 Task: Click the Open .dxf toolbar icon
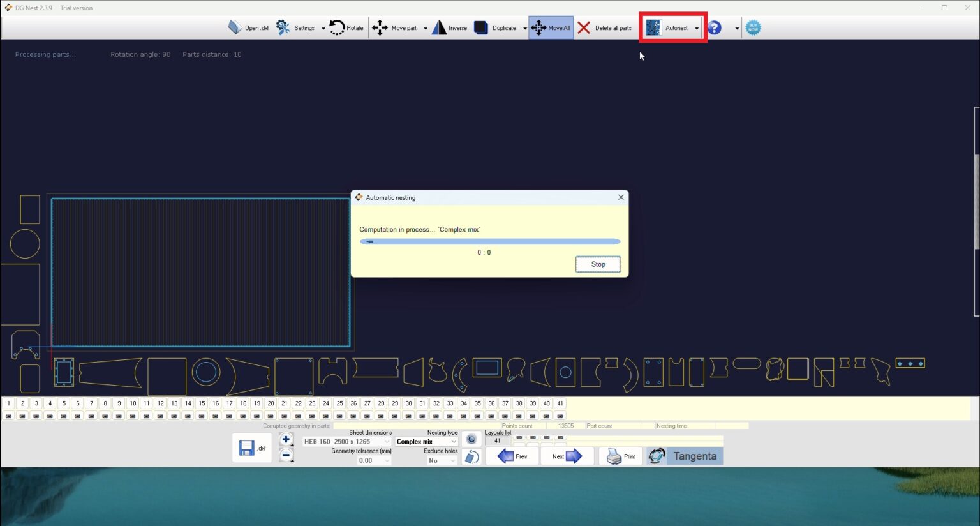pyautogui.click(x=235, y=27)
